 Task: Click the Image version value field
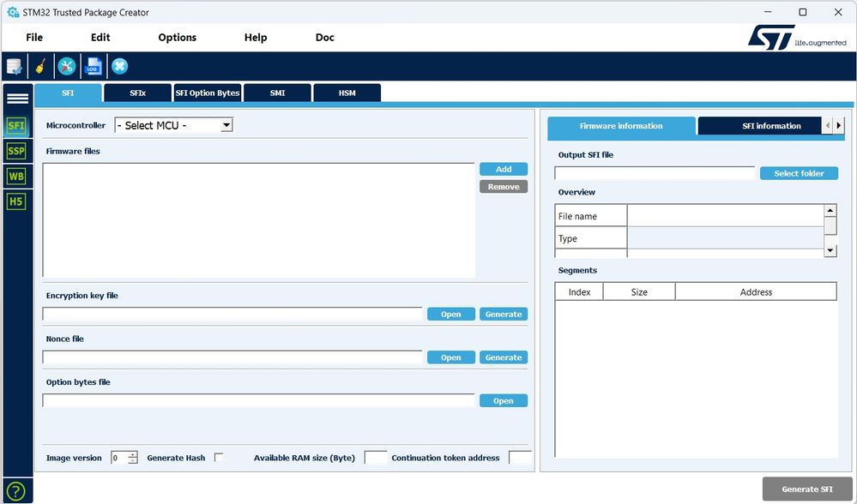pos(120,458)
